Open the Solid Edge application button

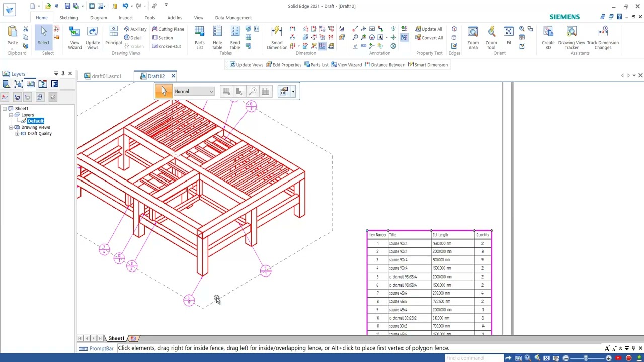pyautogui.click(x=9, y=9)
